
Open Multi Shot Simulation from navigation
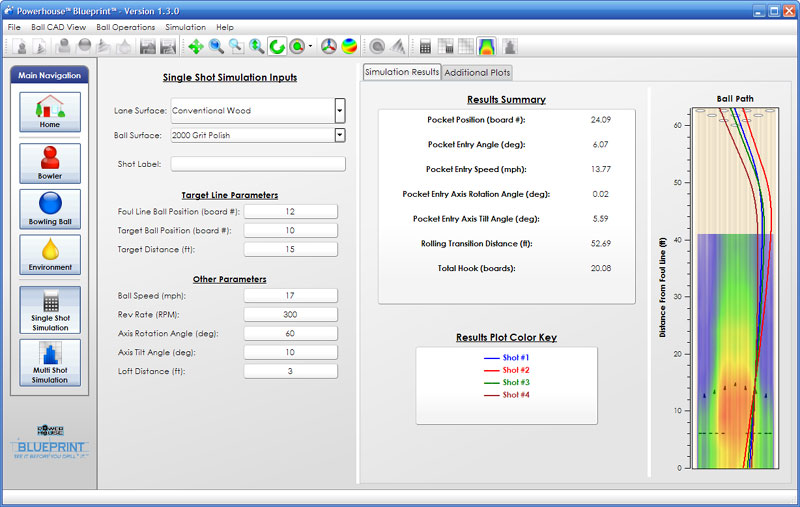click(x=50, y=363)
